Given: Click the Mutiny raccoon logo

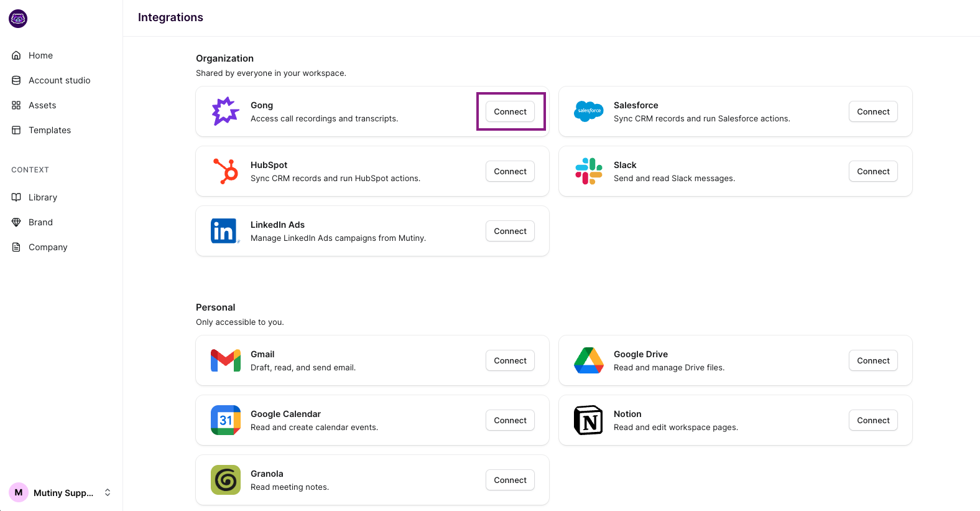Looking at the screenshot, I should click(18, 19).
